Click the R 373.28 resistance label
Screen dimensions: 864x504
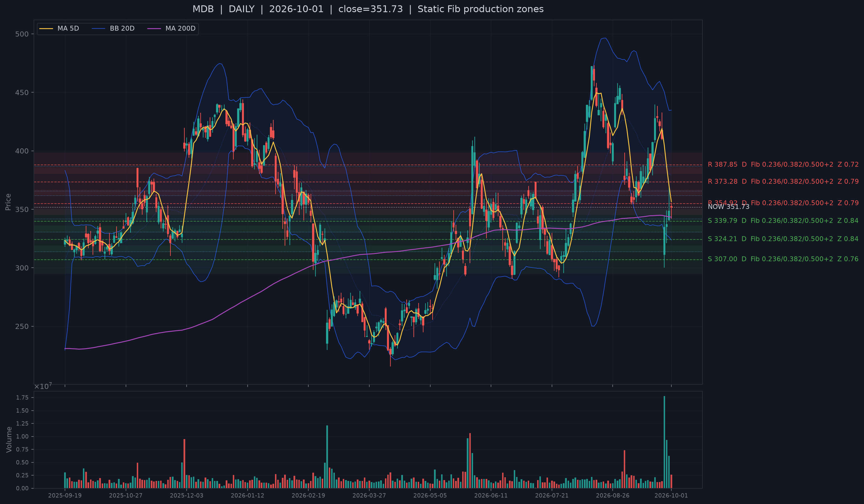pos(783,182)
